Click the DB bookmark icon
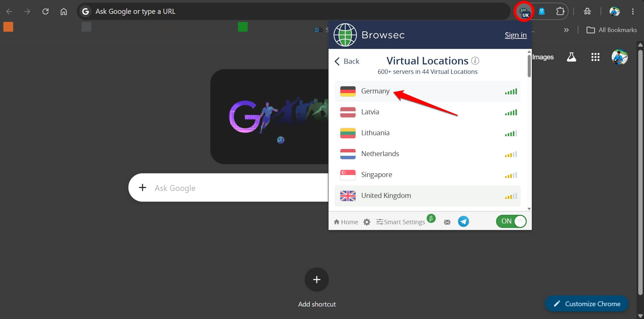The height and width of the screenshot is (319, 644). 318,30
